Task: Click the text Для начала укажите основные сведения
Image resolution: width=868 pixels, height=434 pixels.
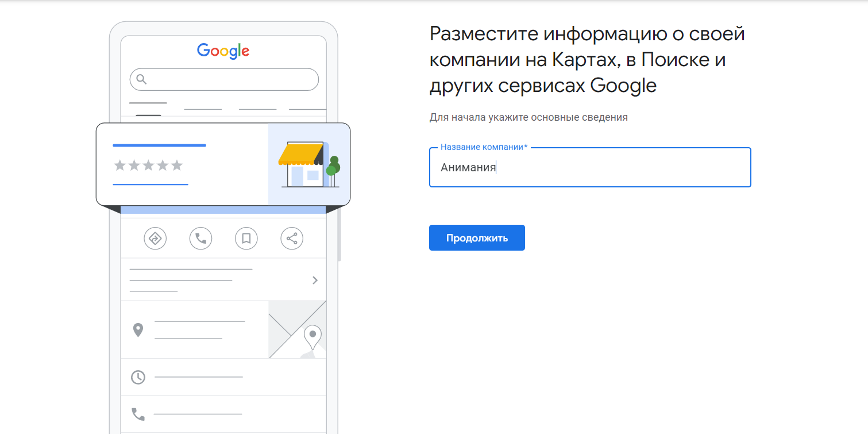Action: pos(528,117)
